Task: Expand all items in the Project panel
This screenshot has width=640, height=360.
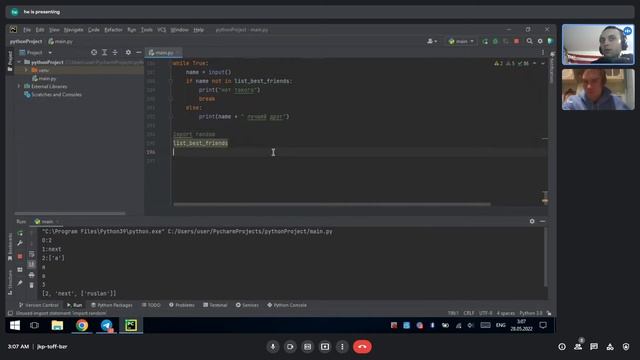Action: coord(104,52)
